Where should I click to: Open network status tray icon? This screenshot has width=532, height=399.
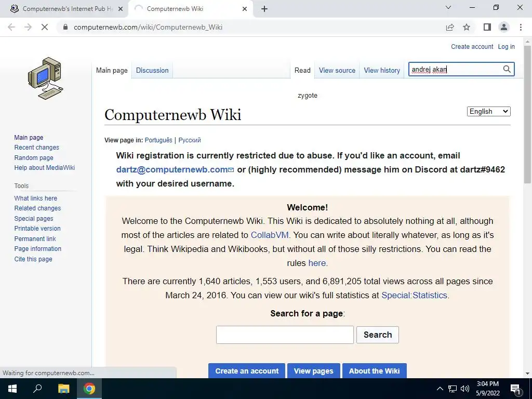[x=453, y=389]
